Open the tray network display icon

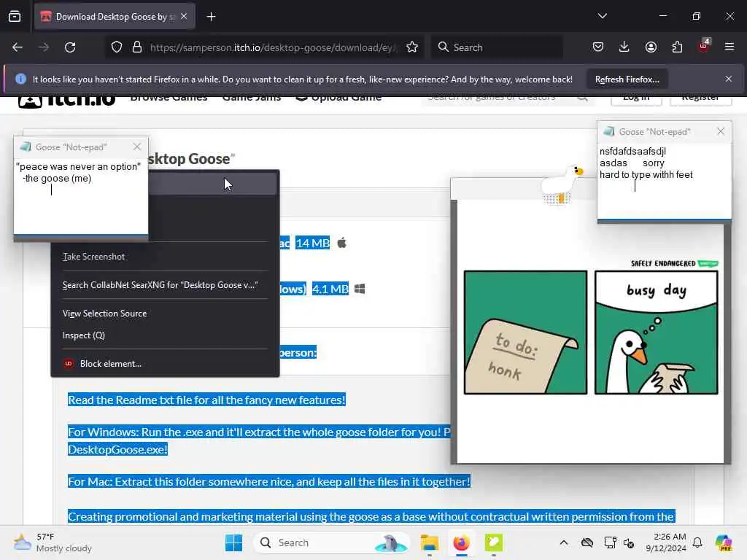(x=610, y=542)
